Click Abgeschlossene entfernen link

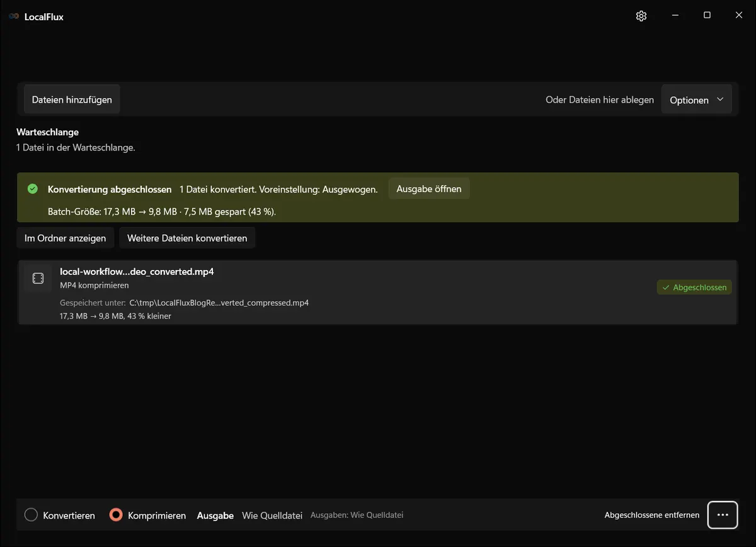click(652, 515)
